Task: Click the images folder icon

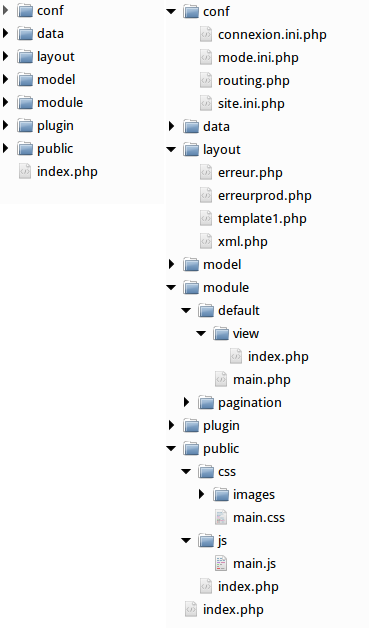Action: coord(221,494)
